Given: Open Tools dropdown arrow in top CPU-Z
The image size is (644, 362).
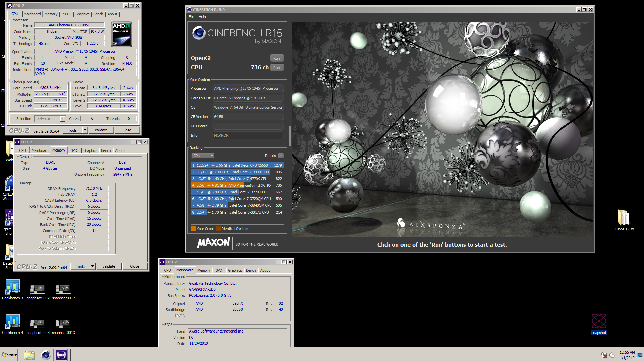Looking at the screenshot, I should 85,130.
